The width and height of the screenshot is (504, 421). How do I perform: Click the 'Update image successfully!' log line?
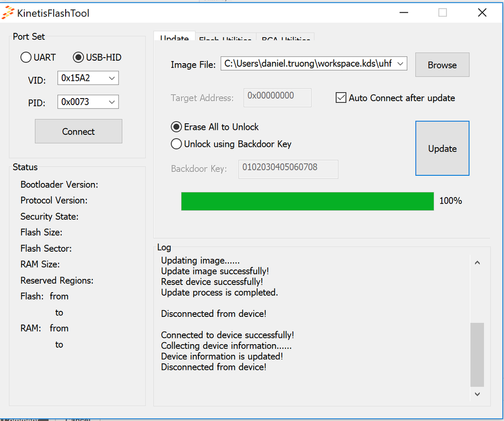point(215,271)
